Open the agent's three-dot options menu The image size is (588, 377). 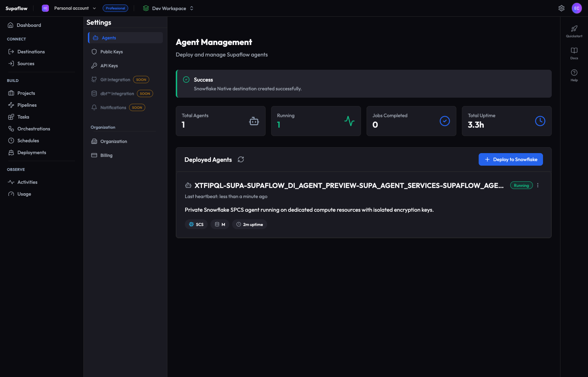pyautogui.click(x=537, y=185)
